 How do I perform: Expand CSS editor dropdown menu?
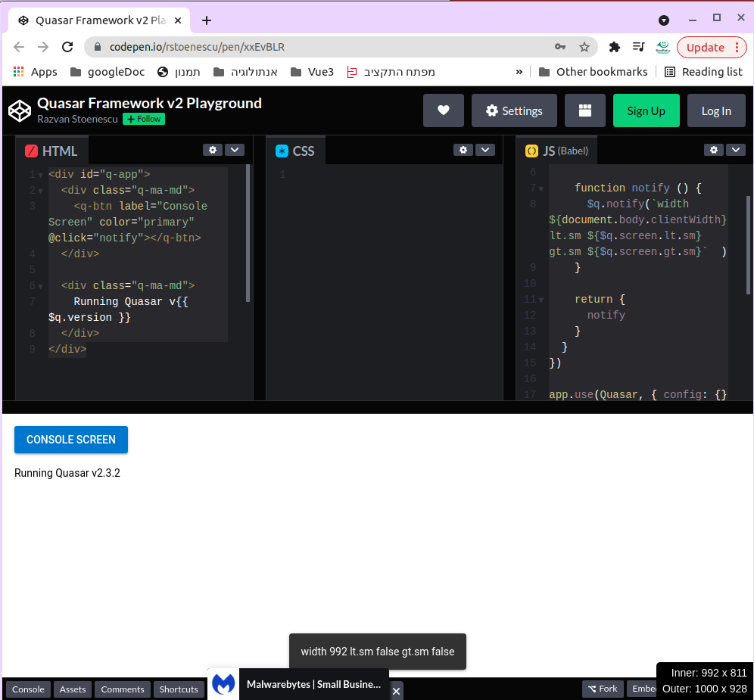click(x=485, y=150)
